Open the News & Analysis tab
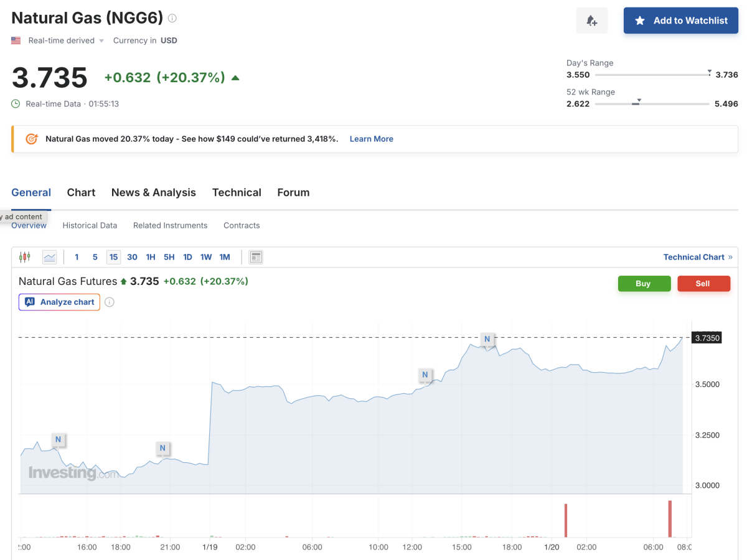 pos(153,192)
